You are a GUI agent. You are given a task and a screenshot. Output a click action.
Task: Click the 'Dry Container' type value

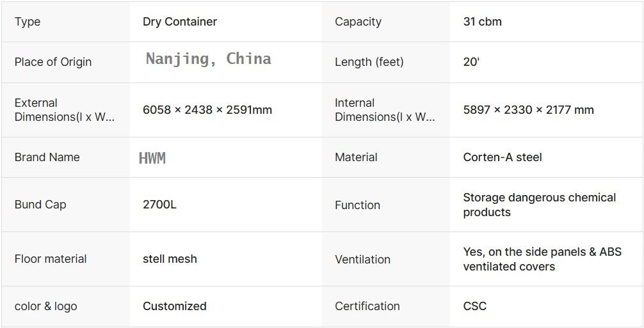click(x=179, y=22)
